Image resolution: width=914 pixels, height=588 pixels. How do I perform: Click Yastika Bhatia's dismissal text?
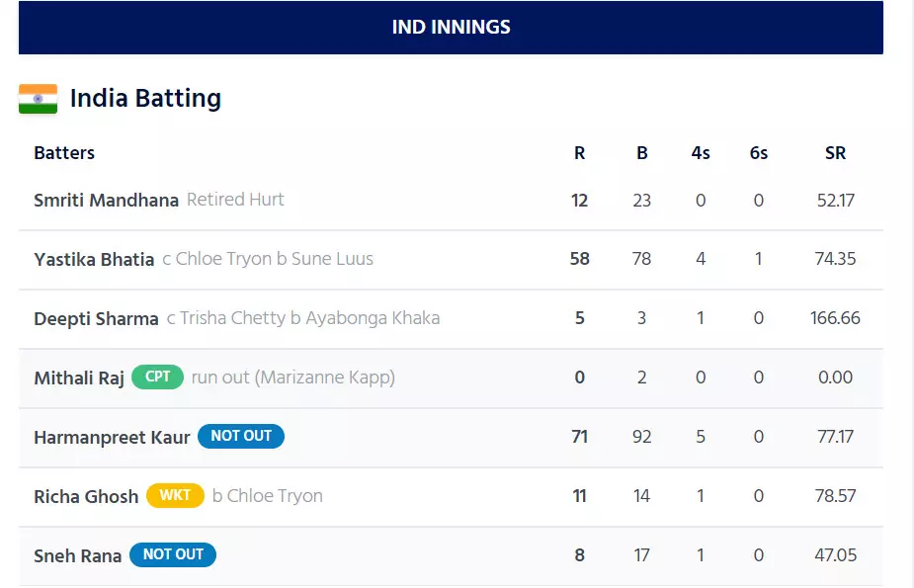pos(268,259)
